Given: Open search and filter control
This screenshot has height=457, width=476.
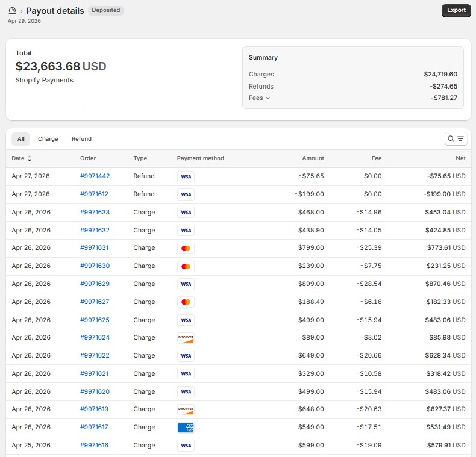Looking at the screenshot, I should coord(456,139).
